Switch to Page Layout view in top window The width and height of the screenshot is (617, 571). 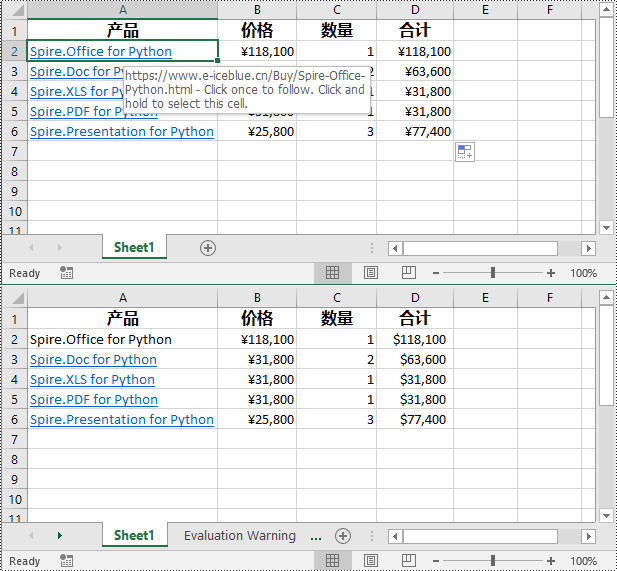[x=371, y=273]
